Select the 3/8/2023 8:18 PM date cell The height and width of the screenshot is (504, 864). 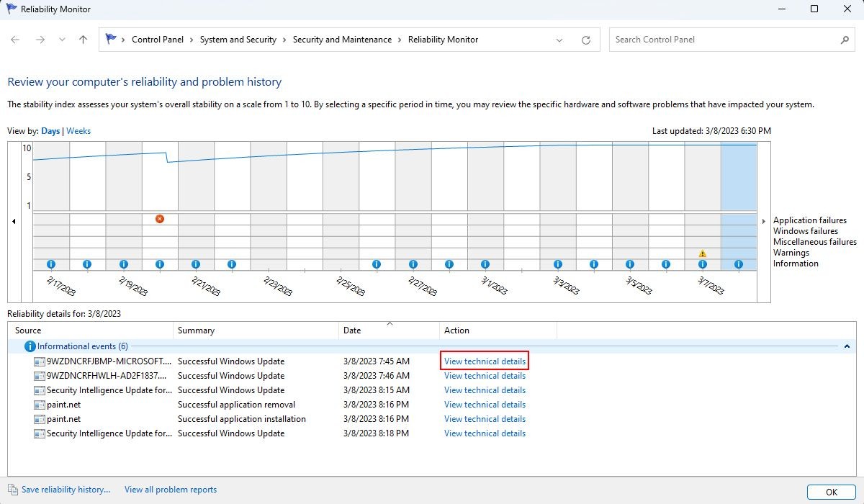point(377,433)
